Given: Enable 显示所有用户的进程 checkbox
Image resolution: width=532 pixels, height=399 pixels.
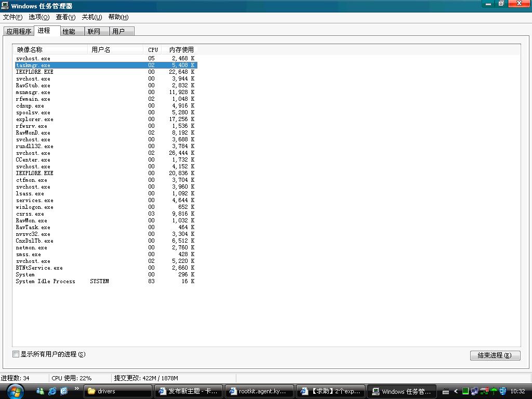Looking at the screenshot, I should coord(16,354).
